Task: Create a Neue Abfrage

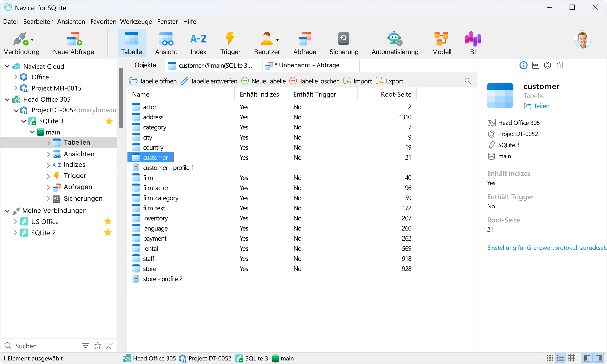Action: click(x=73, y=43)
